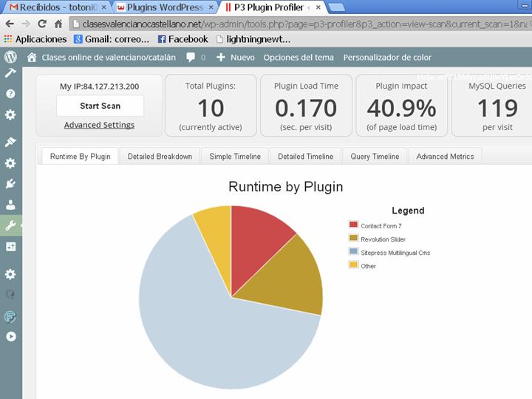The image size is (532, 399).
Task: Click the browser address bar
Action: [x=300, y=24]
